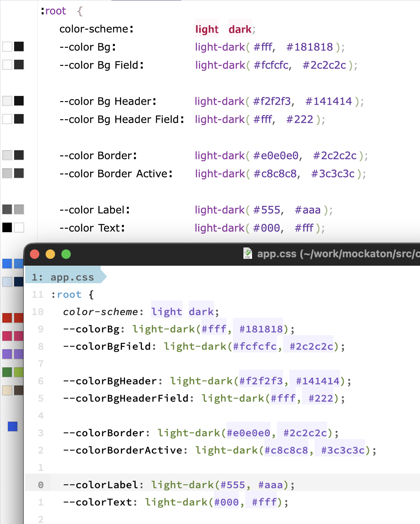Open the #222 swatch for Bg Header Field
This screenshot has width=420, height=524.
pos(19,119)
